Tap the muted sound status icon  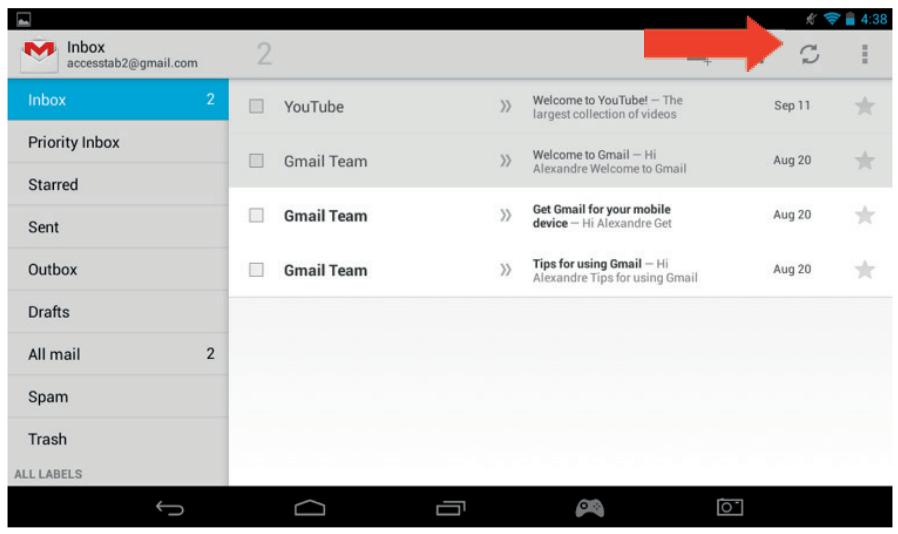coord(811,19)
